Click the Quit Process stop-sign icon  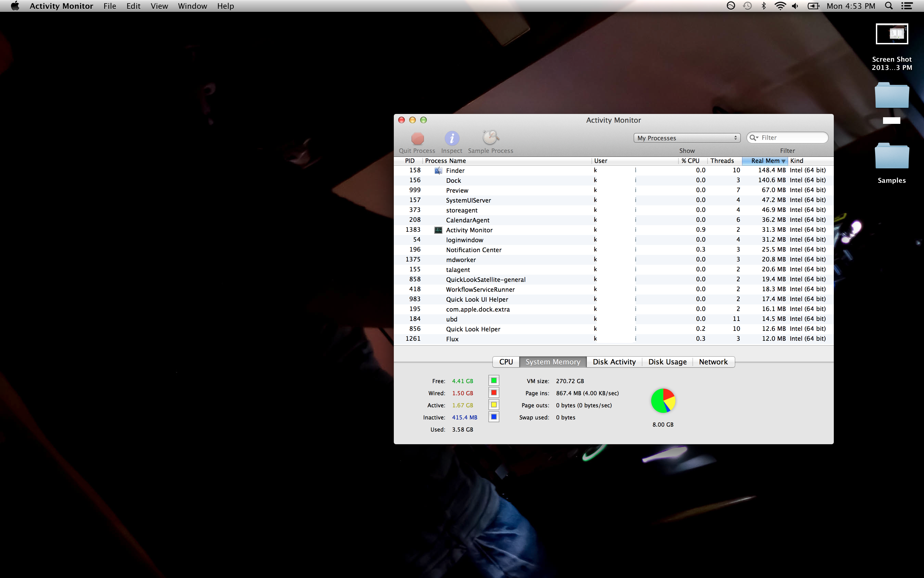pyautogui.click(x=417, y=138)
